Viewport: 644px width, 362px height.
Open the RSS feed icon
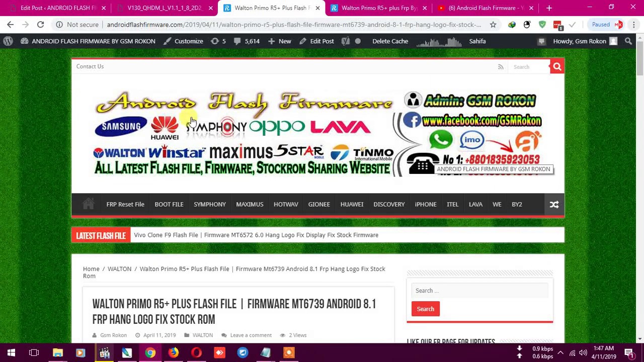(501, 66)
